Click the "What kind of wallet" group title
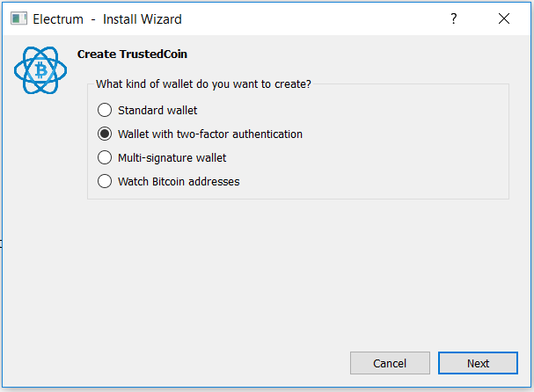Viewport: 534px width, 392px height. click(203, 84)
